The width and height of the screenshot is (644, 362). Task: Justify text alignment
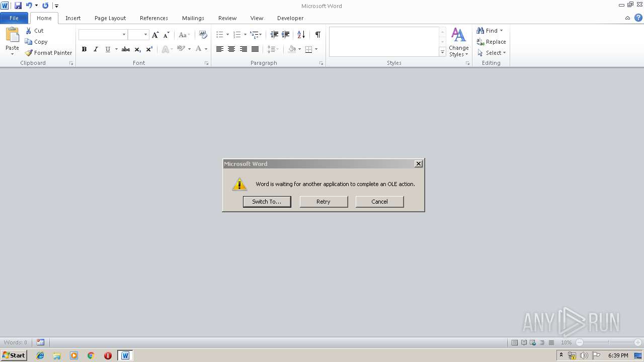(255, 49)
